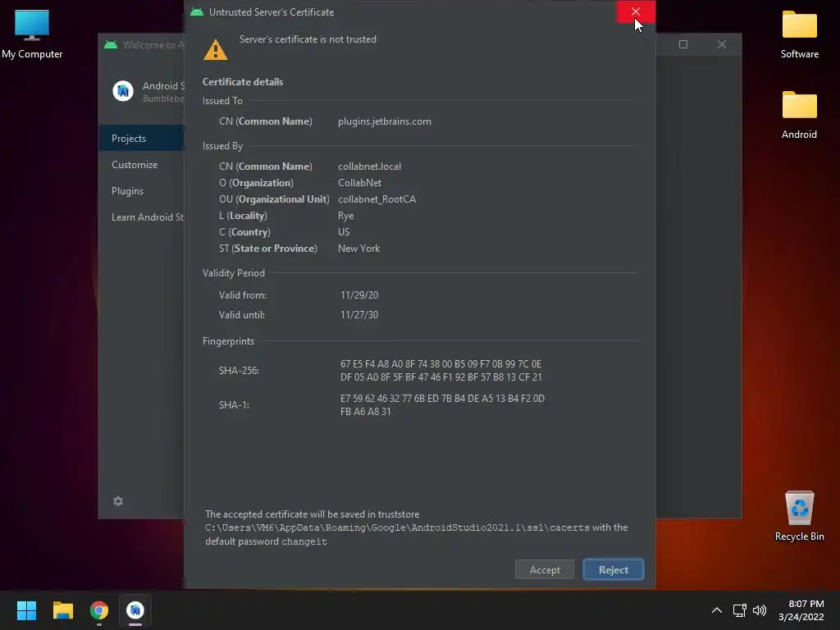Image resolution: width=840 pixels, height=630 pixels.
Task: Click the CollabNet organization value
Action: [359, 183]
